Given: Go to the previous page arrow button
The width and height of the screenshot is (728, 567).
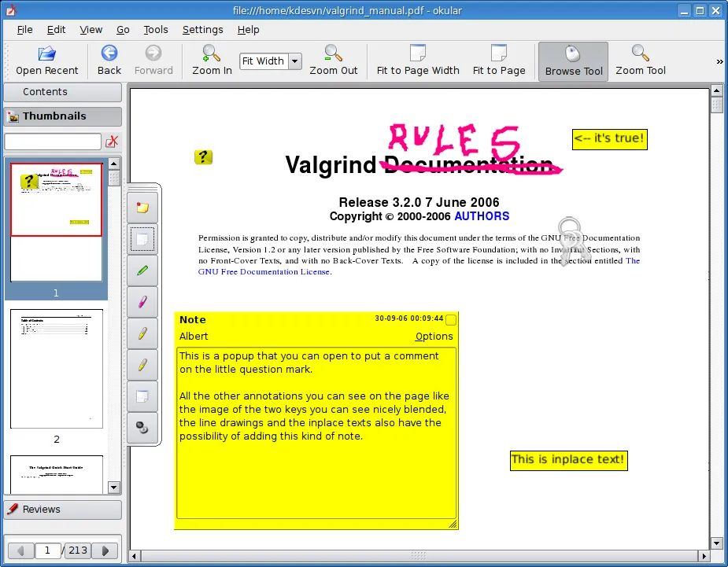Looking at the screenshot, I should [20, 550].
